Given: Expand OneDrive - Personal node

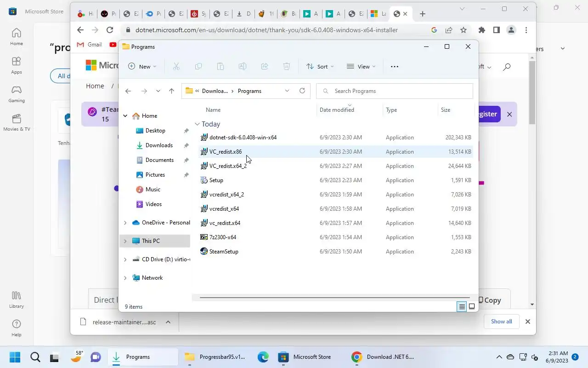Looking at the screenshot, I should click(x=125, y=223).
